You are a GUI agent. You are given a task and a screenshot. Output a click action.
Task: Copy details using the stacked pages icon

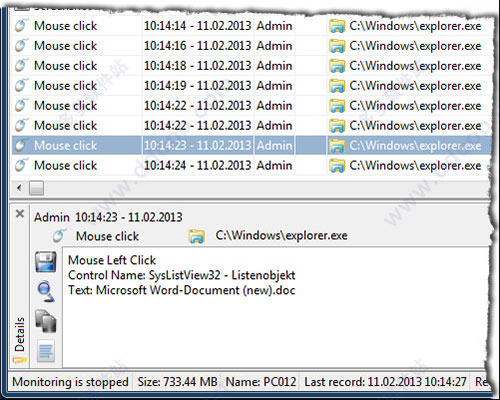pos(46,321)
